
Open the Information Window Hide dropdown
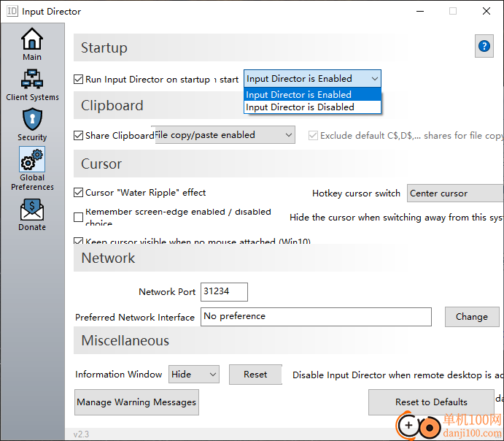pyautogui.click(x=194, y=375)
